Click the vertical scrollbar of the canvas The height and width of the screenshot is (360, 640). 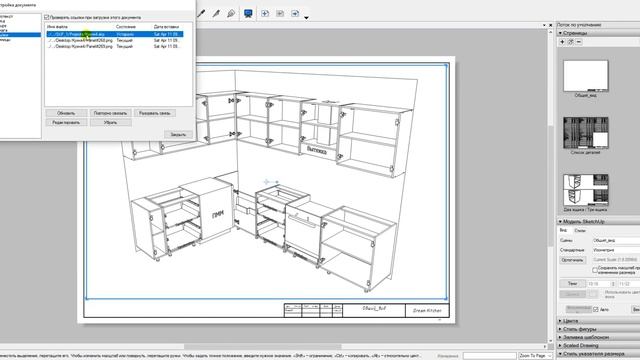[x=551, y=186]
